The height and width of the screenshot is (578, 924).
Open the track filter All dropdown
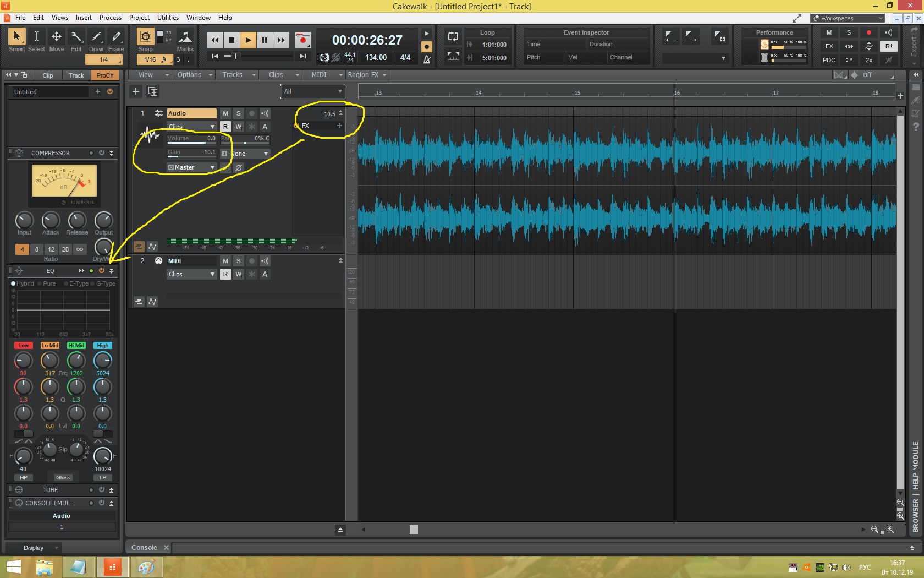point(313,91)
